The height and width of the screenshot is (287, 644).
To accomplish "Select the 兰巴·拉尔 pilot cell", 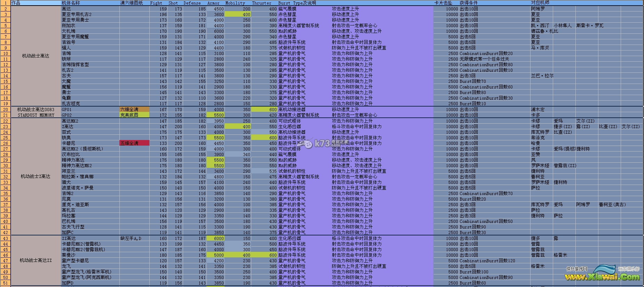I will (542, 76).
